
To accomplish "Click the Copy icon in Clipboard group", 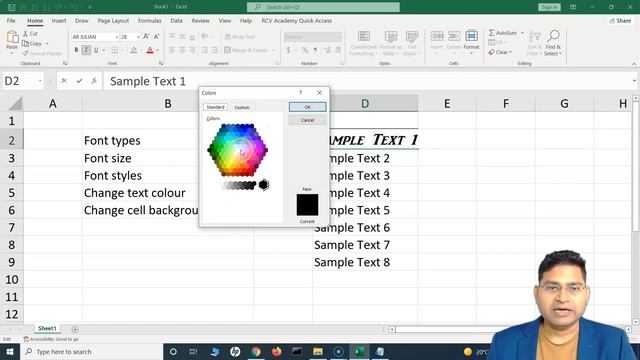I will (25, 43).
